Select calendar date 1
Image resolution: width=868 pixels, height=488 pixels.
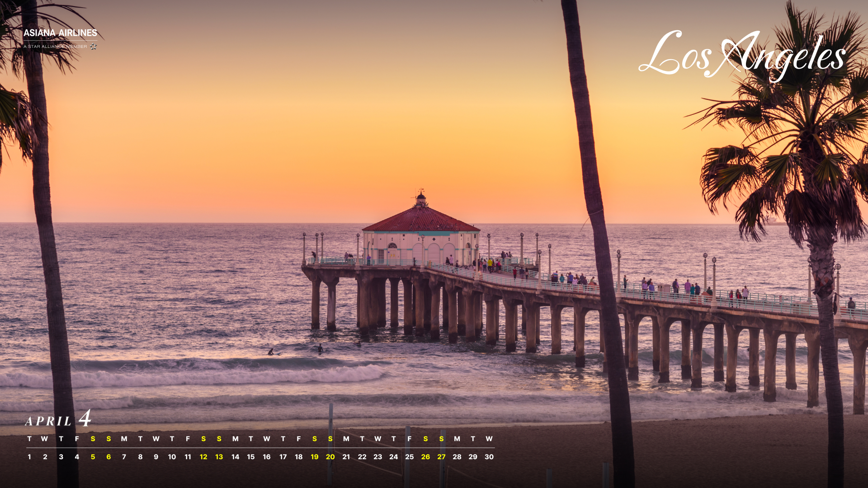29,457
